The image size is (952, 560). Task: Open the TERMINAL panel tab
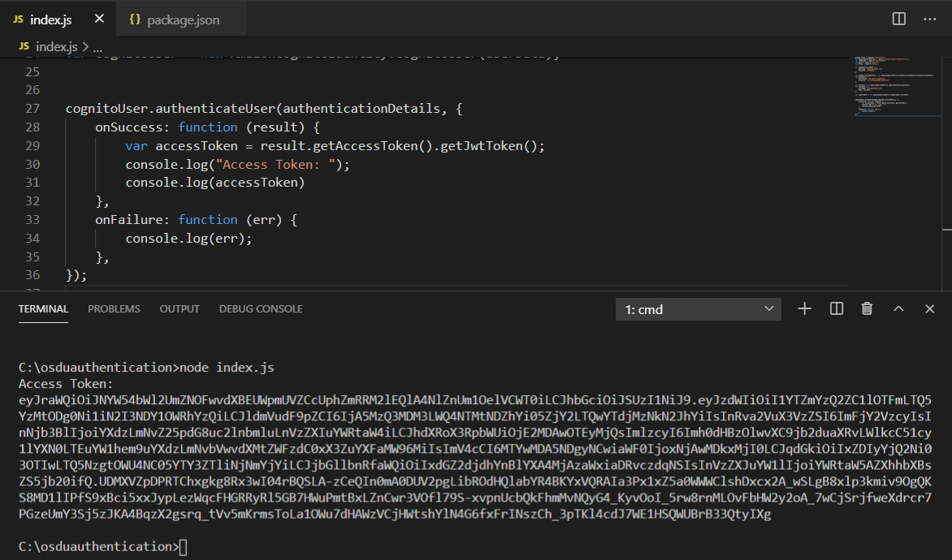pos(43,309)
